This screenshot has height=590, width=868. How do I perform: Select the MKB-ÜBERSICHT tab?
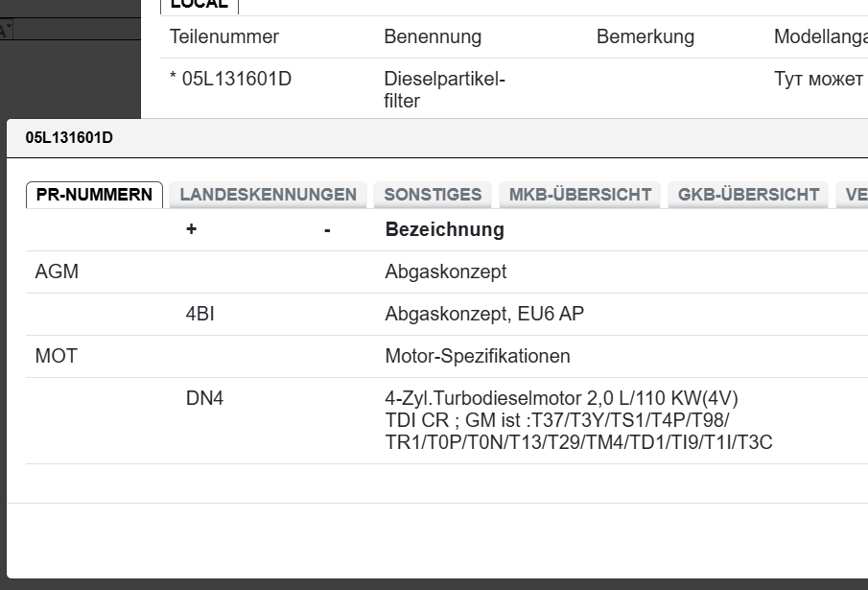[x=580, y=195]
